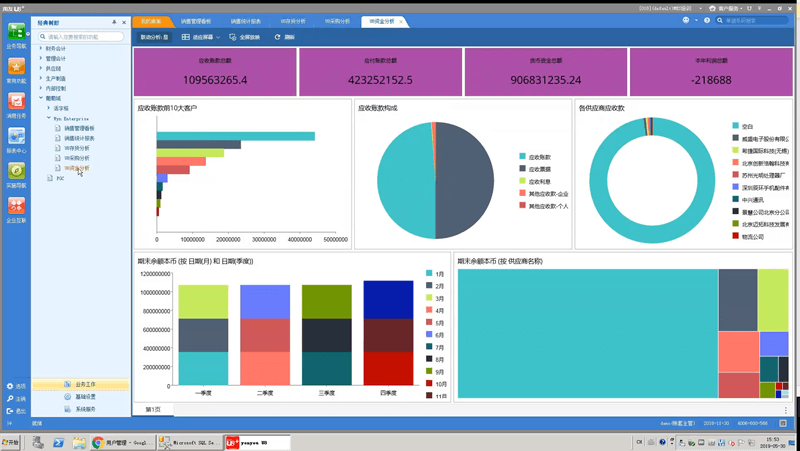
Task: Click the large teal treemap block
Action: pyautogui.click(x=588, y=333)
